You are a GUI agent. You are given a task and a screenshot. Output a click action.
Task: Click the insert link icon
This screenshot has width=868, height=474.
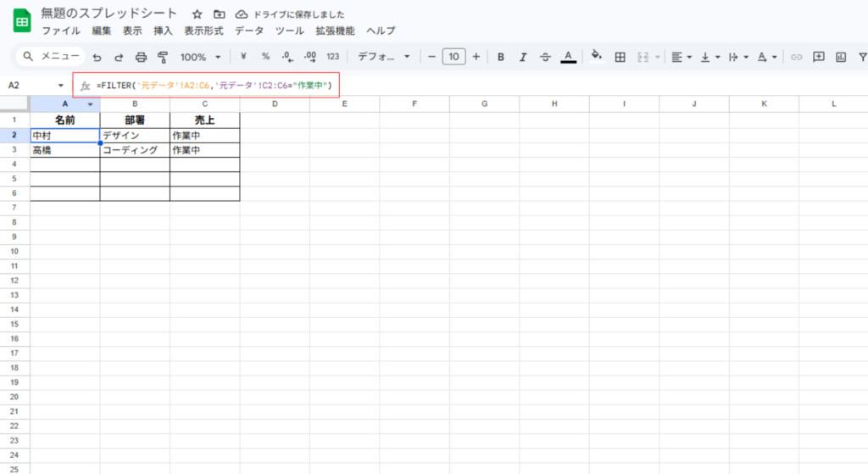point(796,57)
